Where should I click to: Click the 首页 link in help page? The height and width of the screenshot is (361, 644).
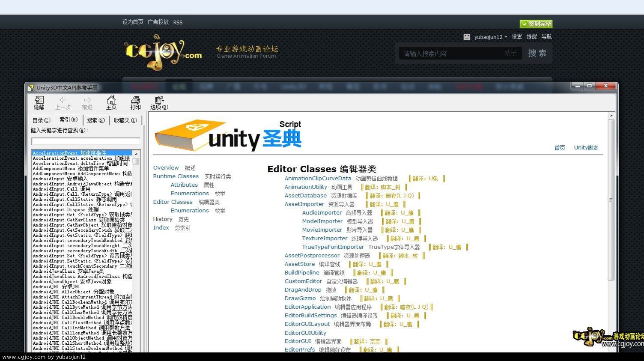click(560, 148)
